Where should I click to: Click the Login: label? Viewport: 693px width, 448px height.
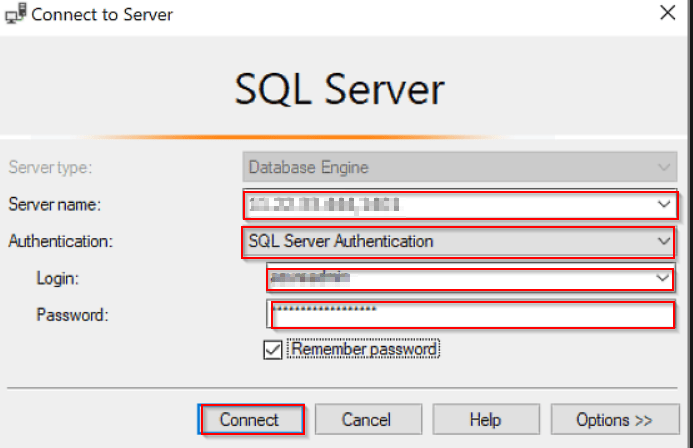pos(57,278)
